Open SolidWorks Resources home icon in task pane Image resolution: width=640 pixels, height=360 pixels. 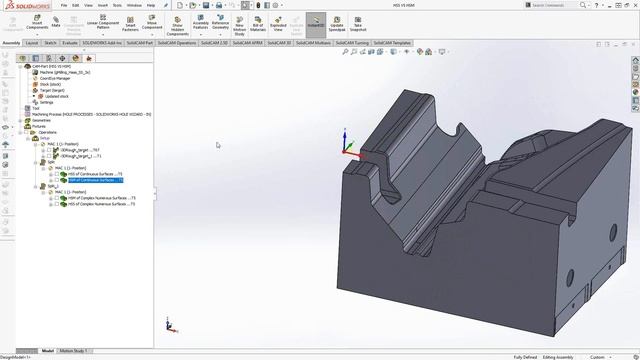click(x=636, y=60)
